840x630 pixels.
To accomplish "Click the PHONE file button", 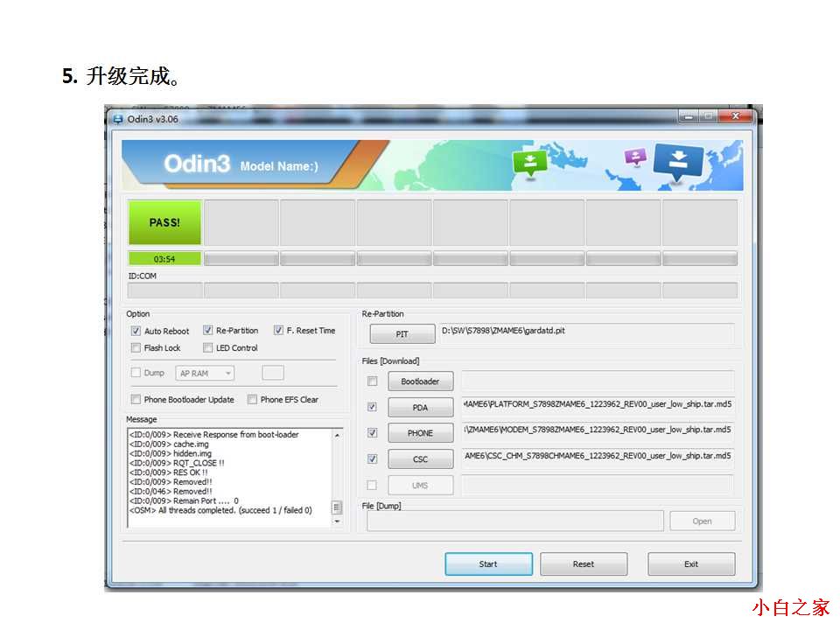I will click(x=421, y=433).
